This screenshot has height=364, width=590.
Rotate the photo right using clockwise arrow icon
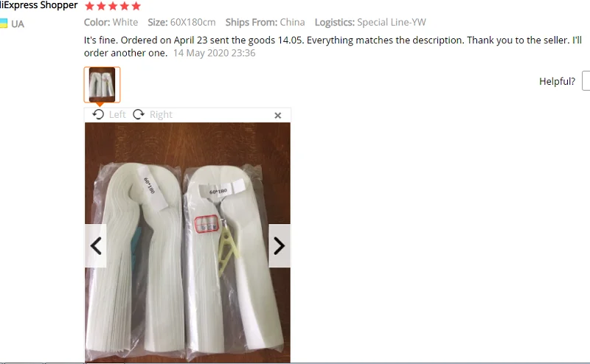(x=139, y=114)
